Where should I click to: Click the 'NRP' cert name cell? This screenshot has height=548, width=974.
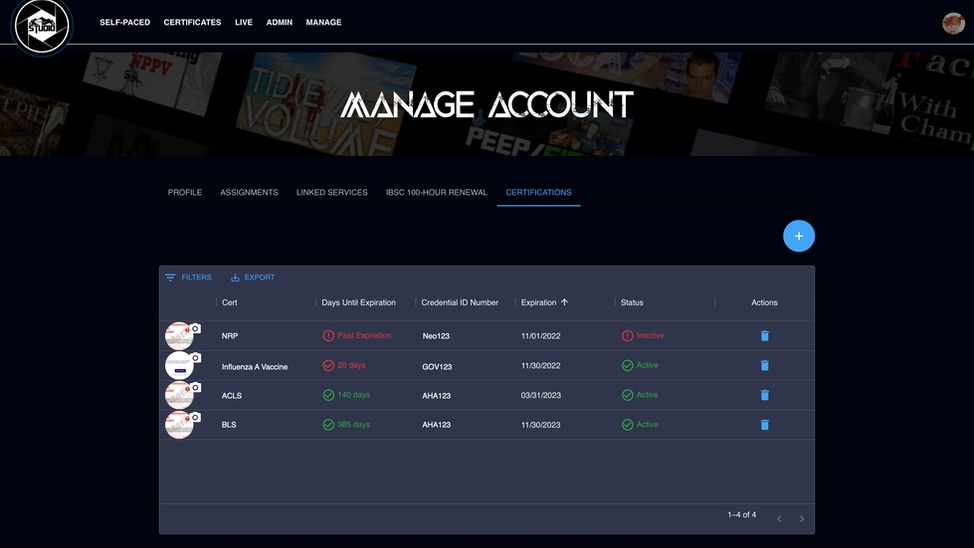pos(230,336)
